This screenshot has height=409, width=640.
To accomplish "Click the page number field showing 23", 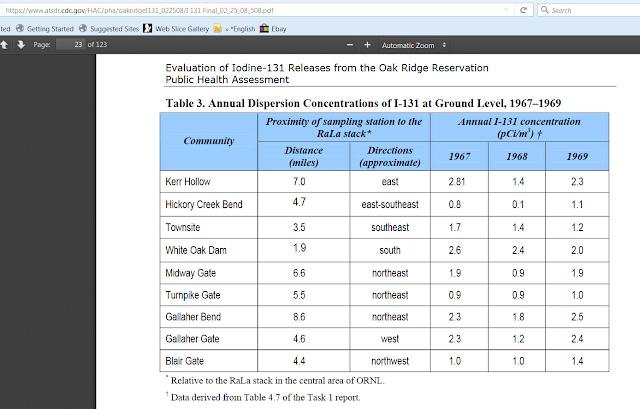I will pyautogui.click(x=70, y=44).
